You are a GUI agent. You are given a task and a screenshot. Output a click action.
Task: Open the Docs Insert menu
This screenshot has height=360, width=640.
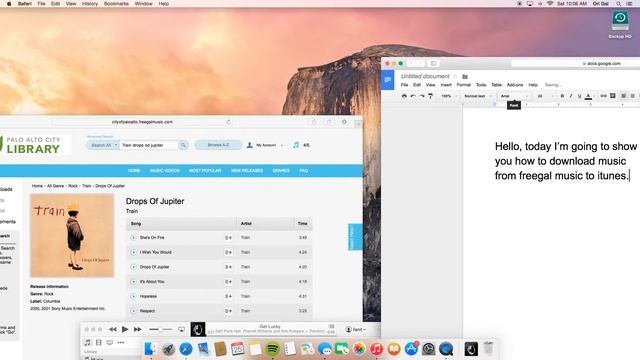click(x=446, y=85)
